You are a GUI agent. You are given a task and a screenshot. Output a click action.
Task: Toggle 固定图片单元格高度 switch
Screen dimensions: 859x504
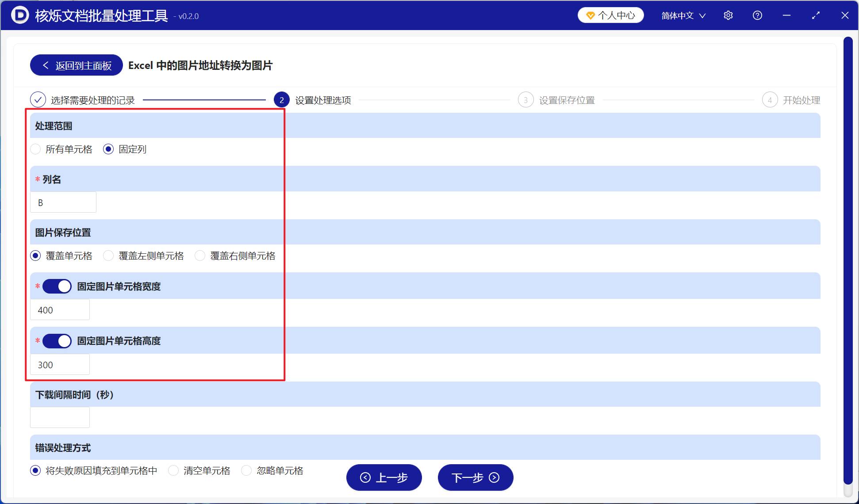(57, 341)
